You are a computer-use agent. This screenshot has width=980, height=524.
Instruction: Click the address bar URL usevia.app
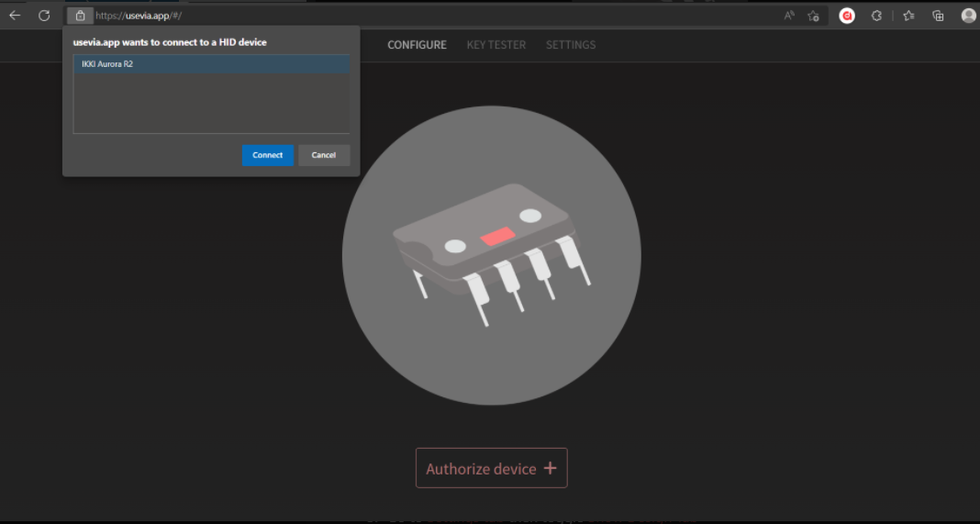[139, 16]
